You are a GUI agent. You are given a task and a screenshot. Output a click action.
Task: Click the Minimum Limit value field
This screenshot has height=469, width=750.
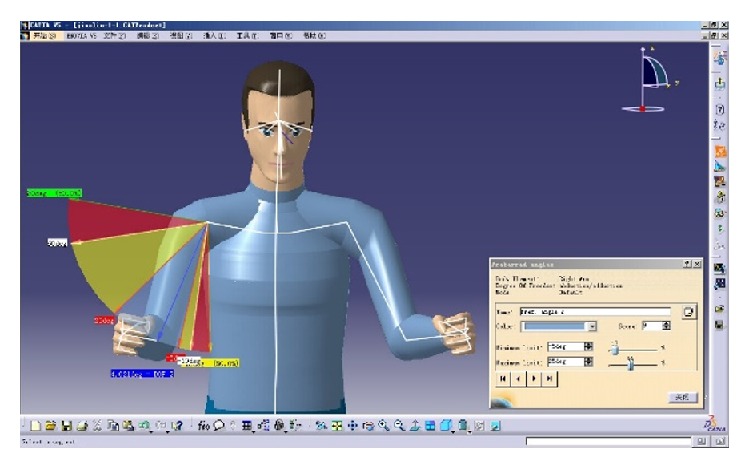click(565, 347)
